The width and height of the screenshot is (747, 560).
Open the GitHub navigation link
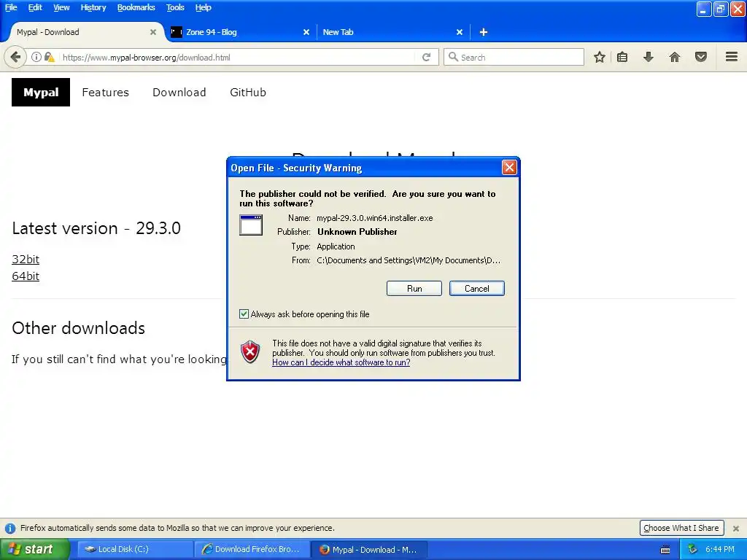[x=248, y=93]
